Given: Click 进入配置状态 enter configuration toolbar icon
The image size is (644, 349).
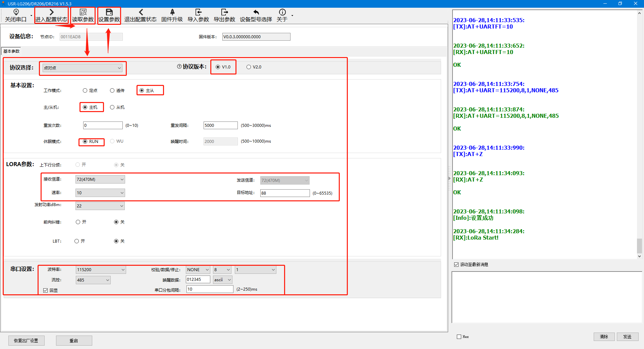Looking at the screenshot, I should (51, 15).
